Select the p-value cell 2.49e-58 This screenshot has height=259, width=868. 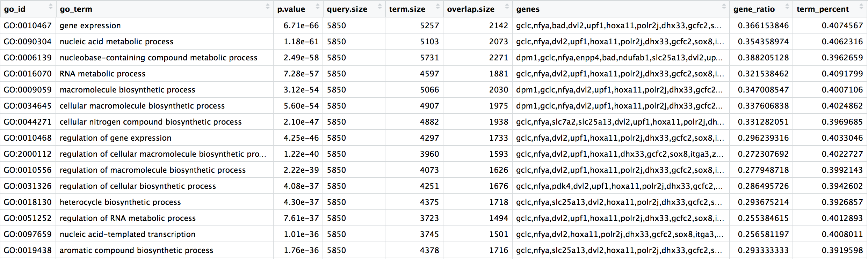pos(301,58)
